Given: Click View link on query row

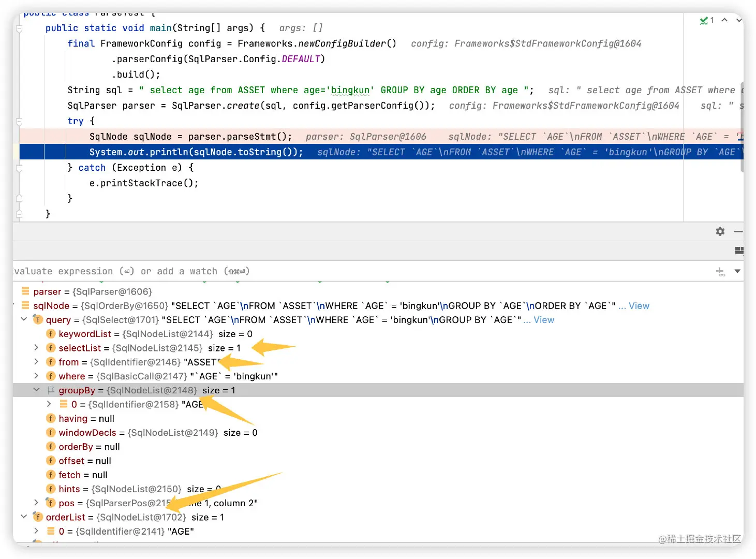Looking at the screenshot, I should click(x=544, y=320).
